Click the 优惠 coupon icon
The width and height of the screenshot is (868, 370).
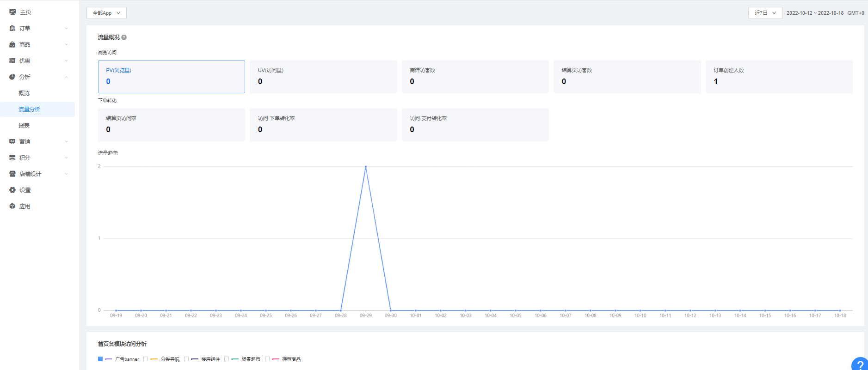(12, 61)
